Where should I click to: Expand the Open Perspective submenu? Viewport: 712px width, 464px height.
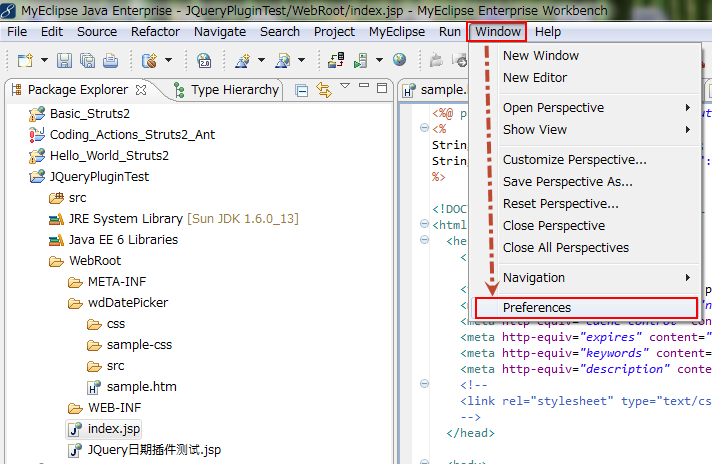coord(585,108)
